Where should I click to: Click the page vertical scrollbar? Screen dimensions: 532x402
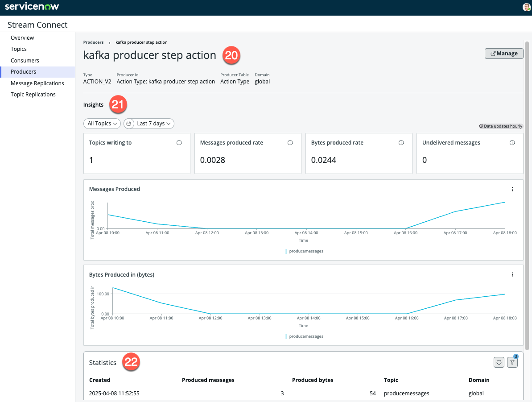pyautogui.click(x=527, y=195)
